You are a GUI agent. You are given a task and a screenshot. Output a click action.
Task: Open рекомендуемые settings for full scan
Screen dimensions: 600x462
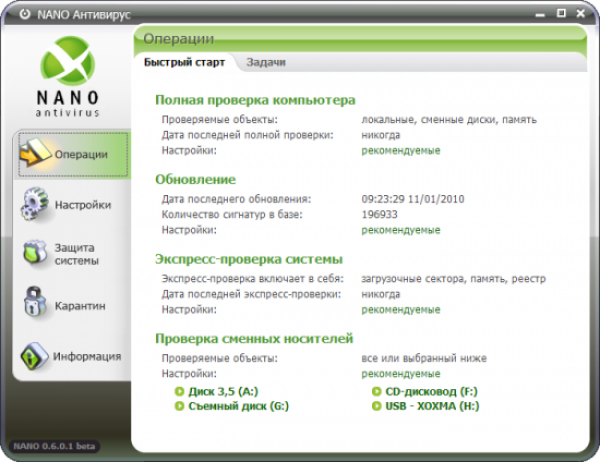(401, 150)
